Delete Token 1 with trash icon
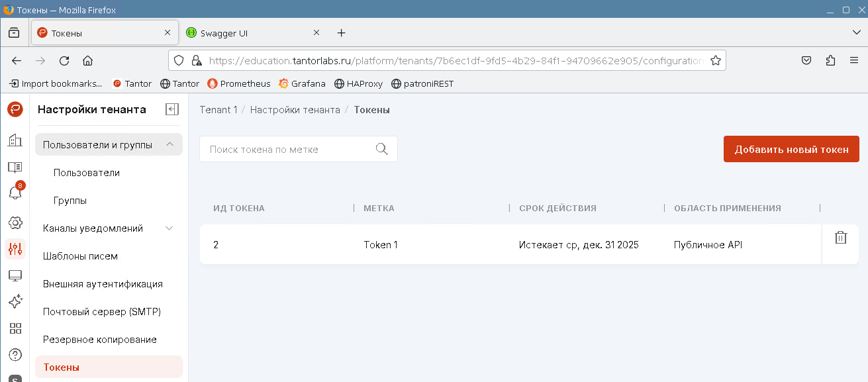Image resolution: width=868 pixels, height=382 pixels. pos(840,238)
